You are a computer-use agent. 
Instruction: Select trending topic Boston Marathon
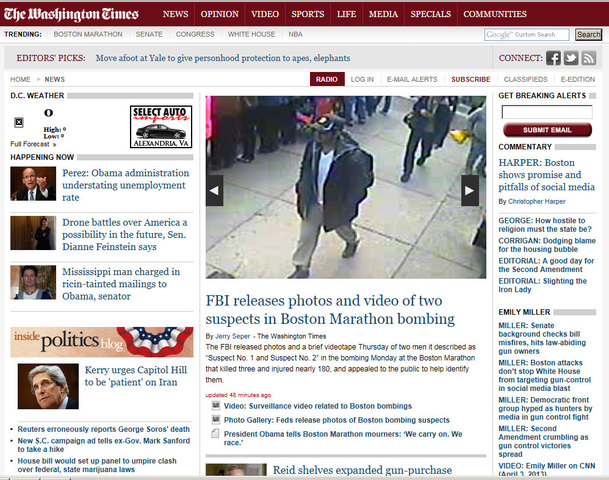(88, 35)
